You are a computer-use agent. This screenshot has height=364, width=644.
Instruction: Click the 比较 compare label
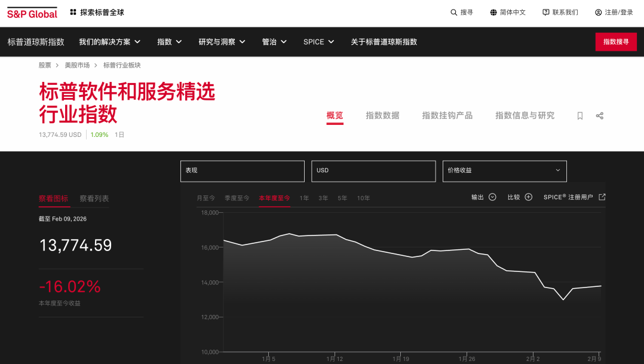pyautogui.click(x=514, y=197)
